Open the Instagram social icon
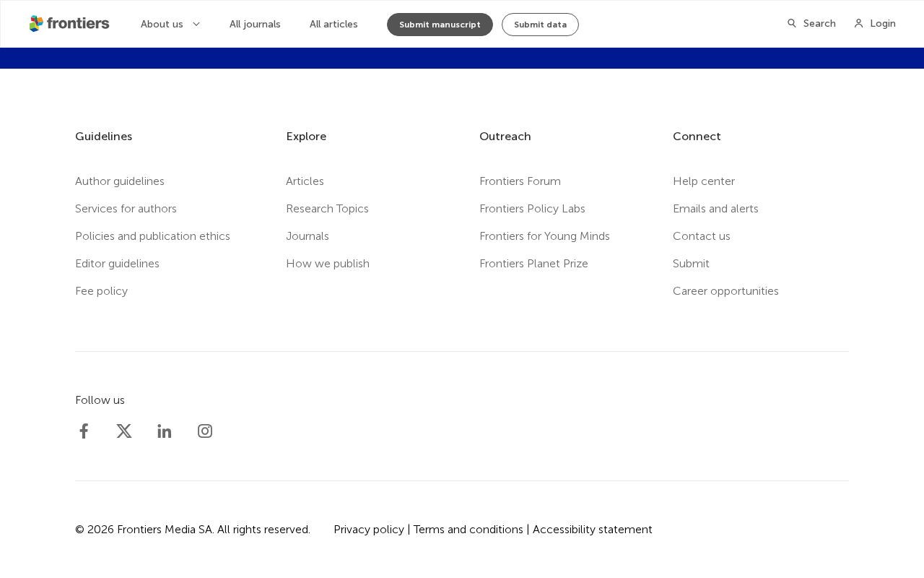The width and height of the screenshot is (924, 578). tap(205, 431)
